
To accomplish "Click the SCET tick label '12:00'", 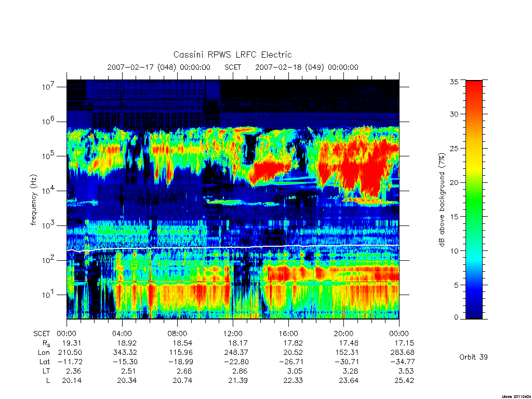I will point(233,334).
